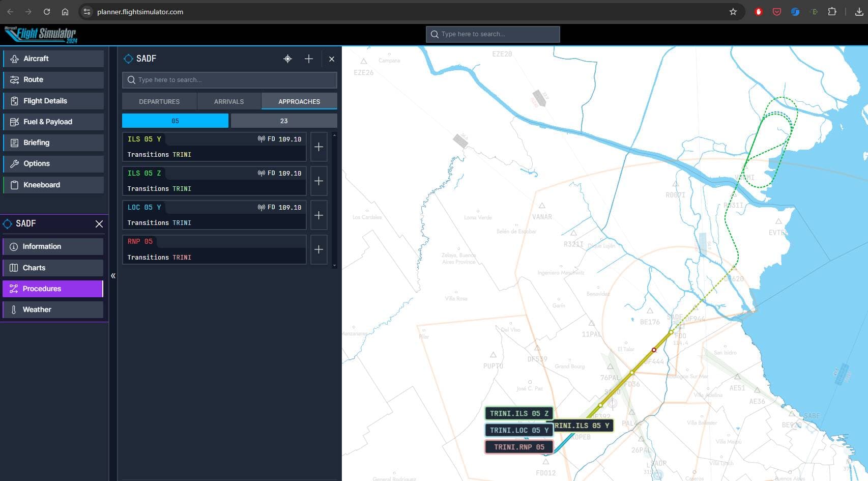The width and height of the screenshot is (868, 481).
Task: Bookmark this page with star icon
Action: point(733,12)
